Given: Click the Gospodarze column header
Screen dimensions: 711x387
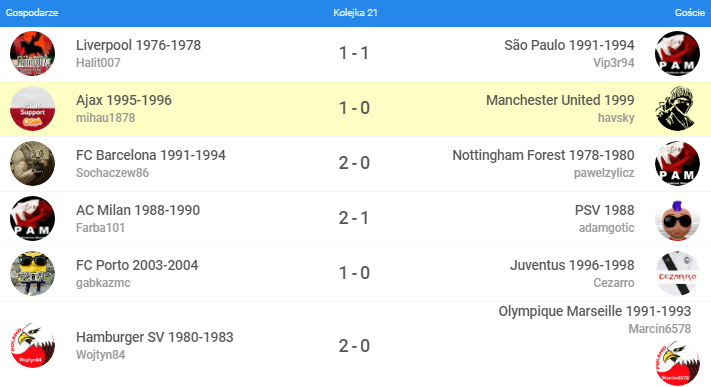Looking at the screenshot, I should (x=32, y=13).
